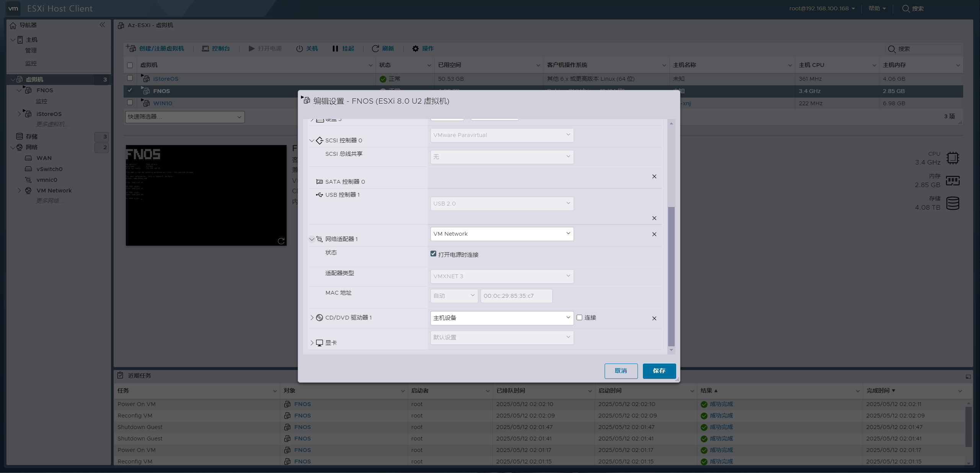980x473 pixels.
Task: Maximize the recent tasks panel icon
Action: (x=968, y=377)
